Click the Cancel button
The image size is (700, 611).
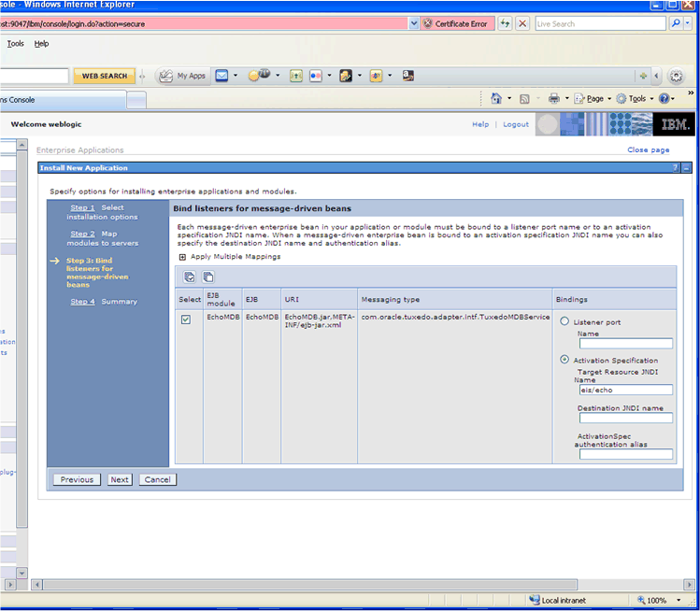[158, 479]
